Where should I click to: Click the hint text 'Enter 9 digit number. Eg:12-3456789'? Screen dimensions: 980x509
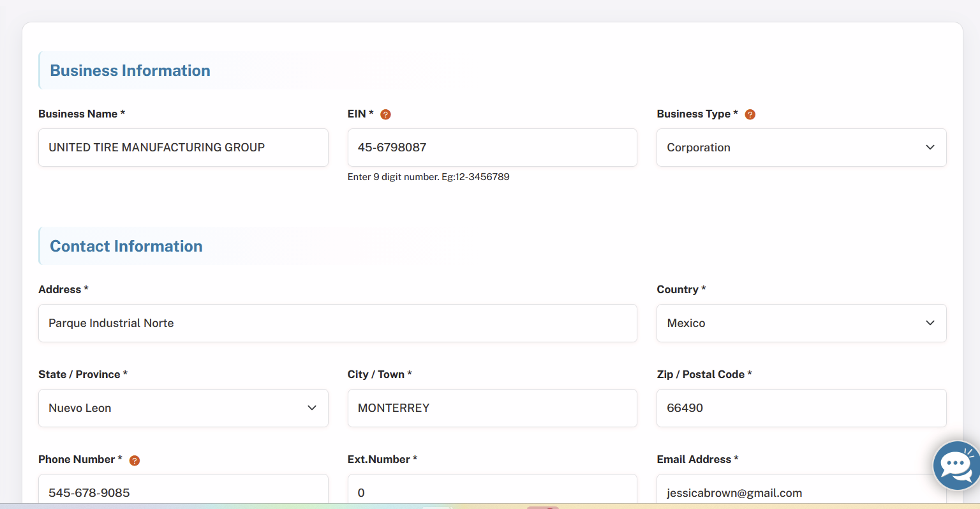point(429,177)
